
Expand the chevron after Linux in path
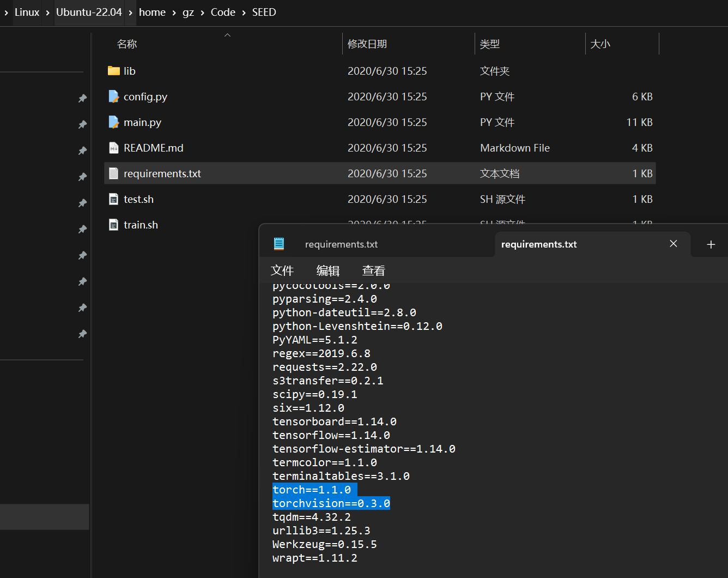[x=47, y=12]
